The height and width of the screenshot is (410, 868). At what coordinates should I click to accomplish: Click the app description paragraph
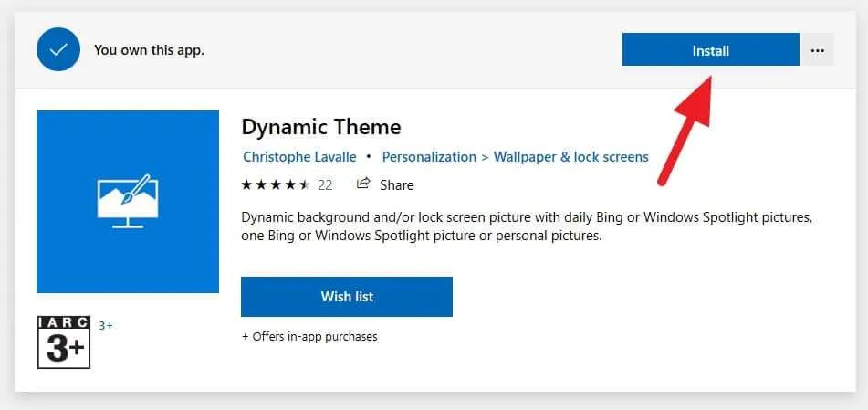click(527, 226)
